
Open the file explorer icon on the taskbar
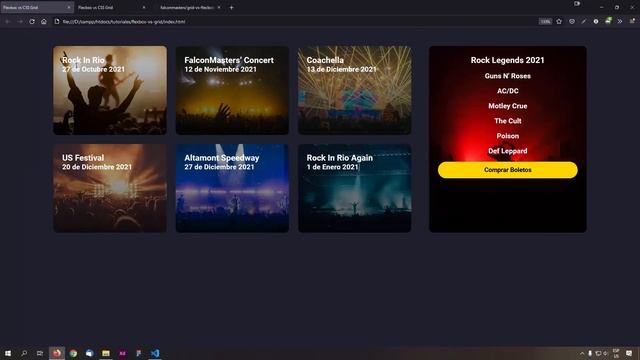coord(106,353)
